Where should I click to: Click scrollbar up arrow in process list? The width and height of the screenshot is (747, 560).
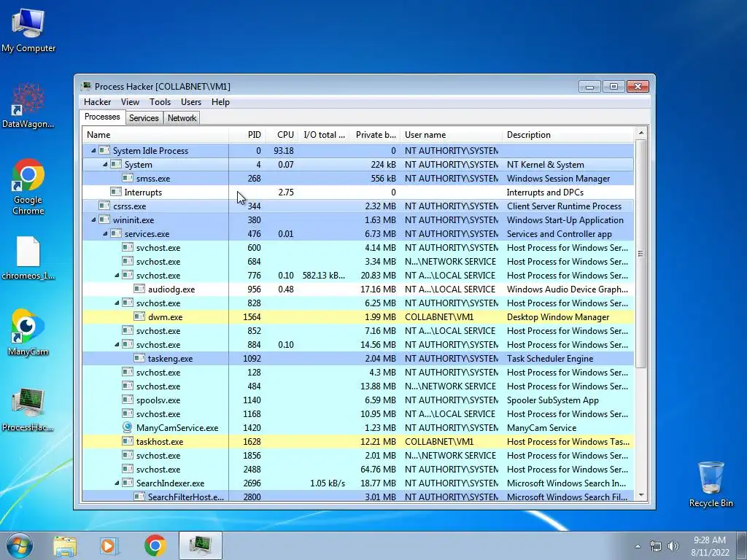[x=640, y=133]
